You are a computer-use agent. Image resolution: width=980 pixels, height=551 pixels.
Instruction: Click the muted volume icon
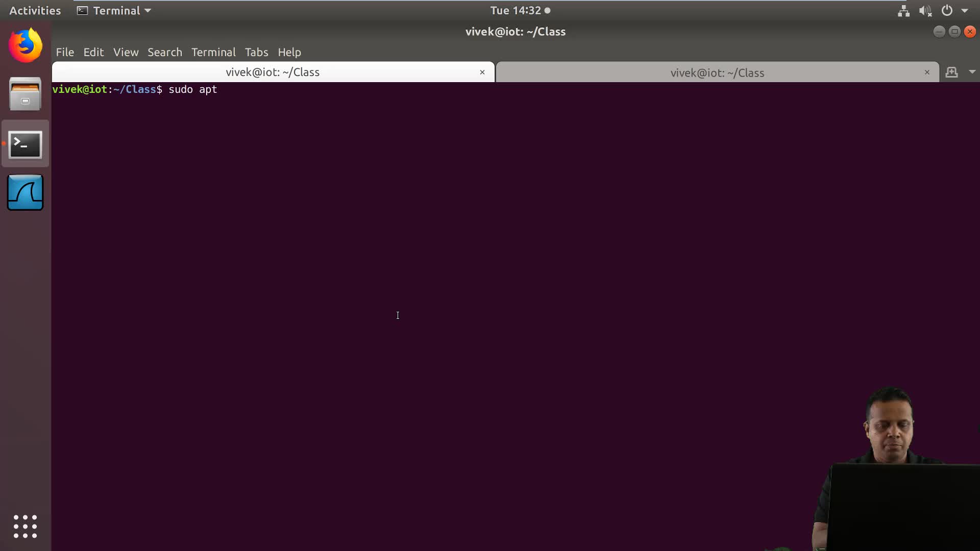click(925, 11)
